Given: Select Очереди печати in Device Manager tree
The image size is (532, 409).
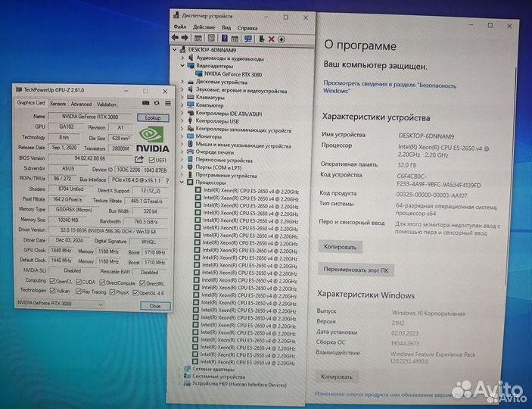Looking at the screenshot, I should [215, 152].
